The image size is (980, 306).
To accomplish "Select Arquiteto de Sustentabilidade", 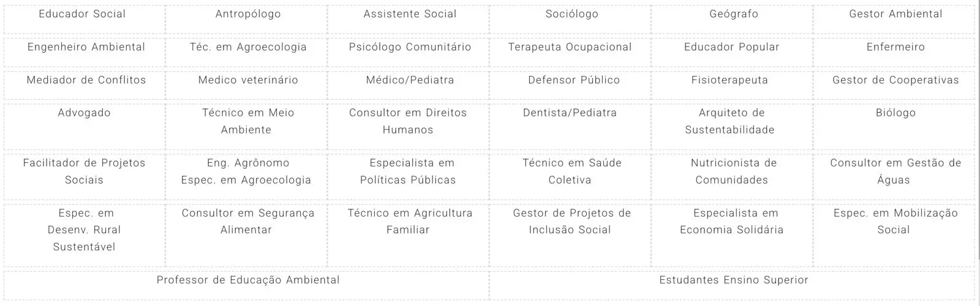I will coord(730,121).
